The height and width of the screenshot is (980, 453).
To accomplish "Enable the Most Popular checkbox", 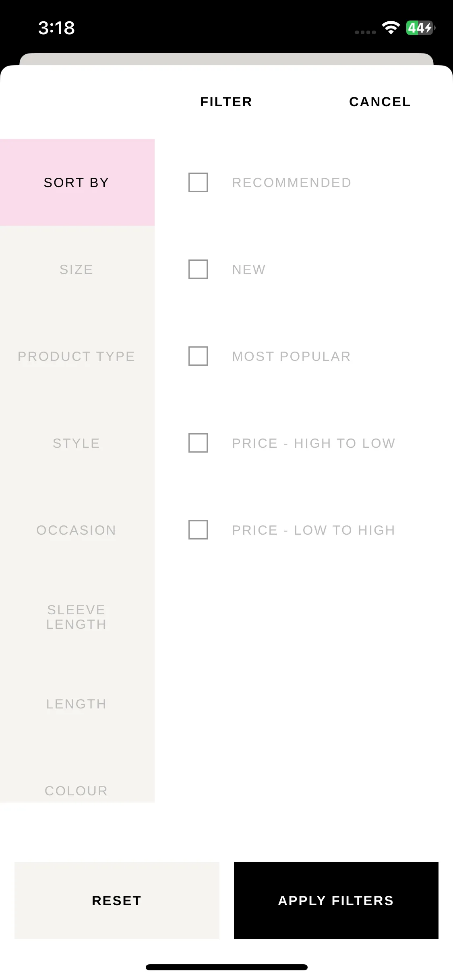I will (x=198, y=356).
